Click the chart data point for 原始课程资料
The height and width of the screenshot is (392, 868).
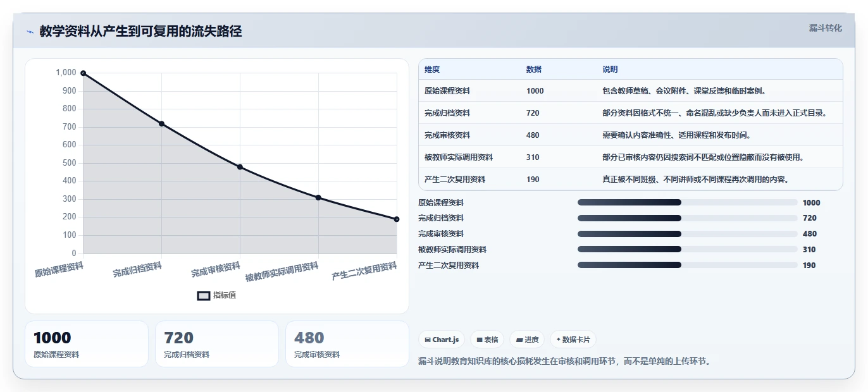tap(83, 73)
